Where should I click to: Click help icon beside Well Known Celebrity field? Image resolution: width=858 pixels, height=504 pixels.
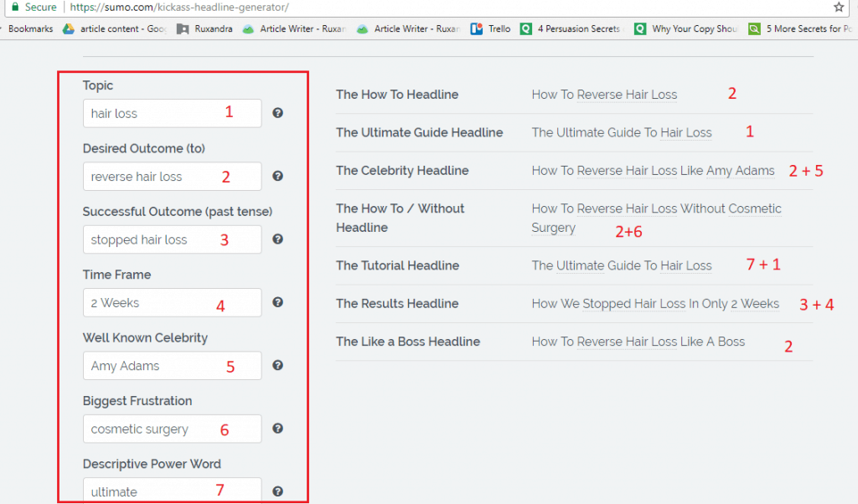click(277, 365)
